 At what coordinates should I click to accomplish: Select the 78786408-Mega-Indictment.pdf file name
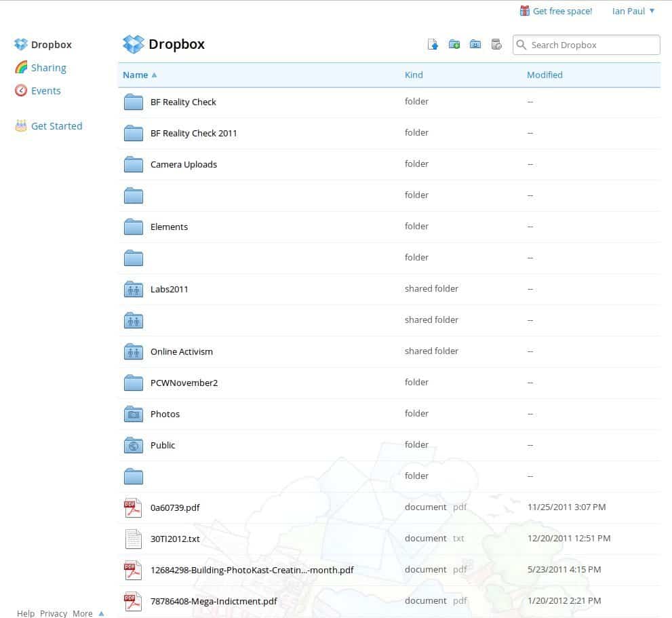coord(214,601)
